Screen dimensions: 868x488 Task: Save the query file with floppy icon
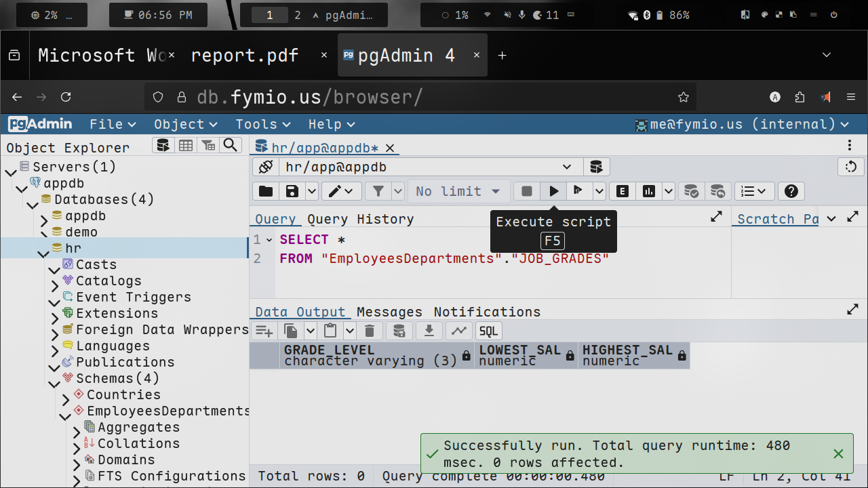point(292,192)
